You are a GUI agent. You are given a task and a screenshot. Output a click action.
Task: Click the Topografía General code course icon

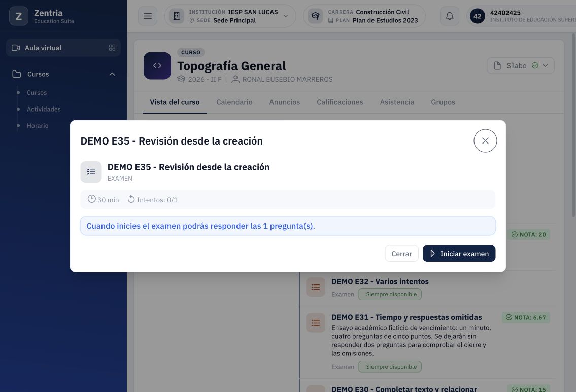point(157,66)
